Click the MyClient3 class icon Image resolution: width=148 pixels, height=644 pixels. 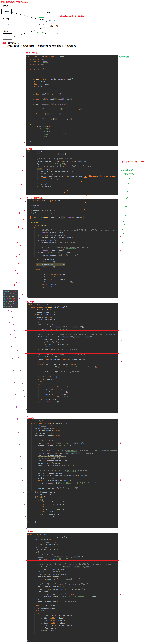tap(4, 299)
